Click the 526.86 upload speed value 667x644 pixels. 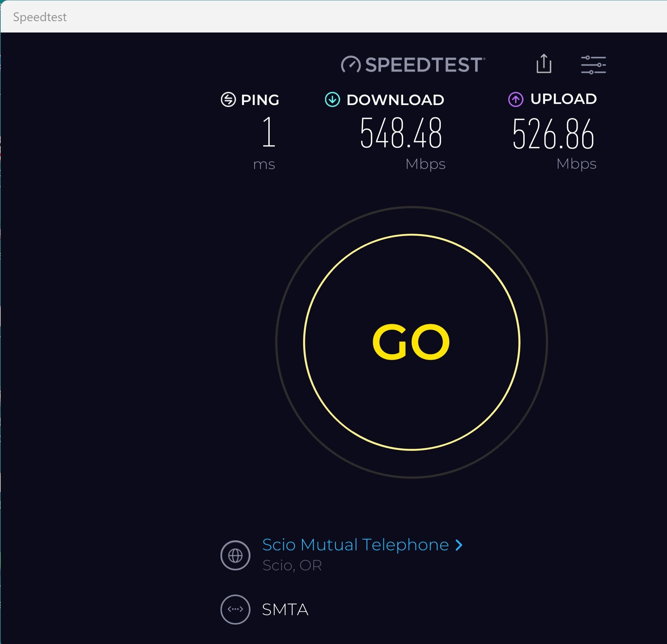pyautogui.click(x=553, y=134)
